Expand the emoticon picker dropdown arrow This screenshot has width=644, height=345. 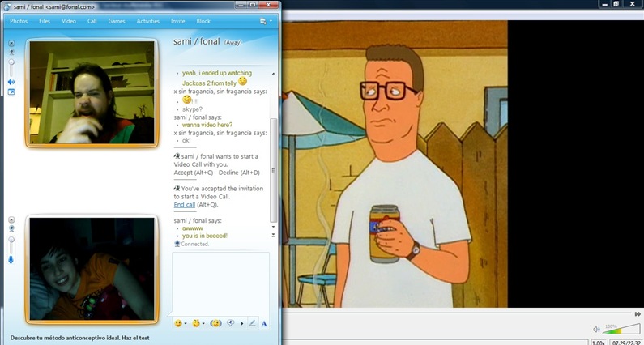tap(186, 324)
